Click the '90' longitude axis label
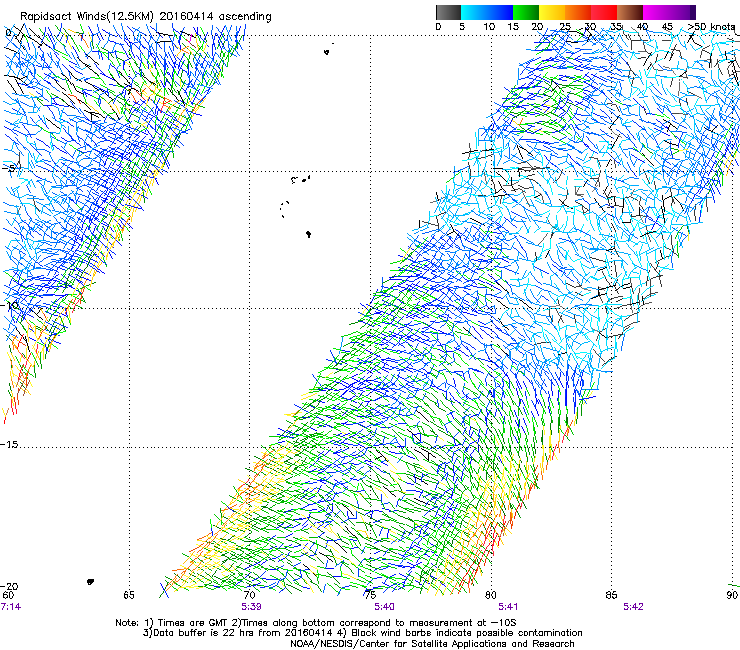Screen dimensions: 740x650 click(x=732, y=595)
